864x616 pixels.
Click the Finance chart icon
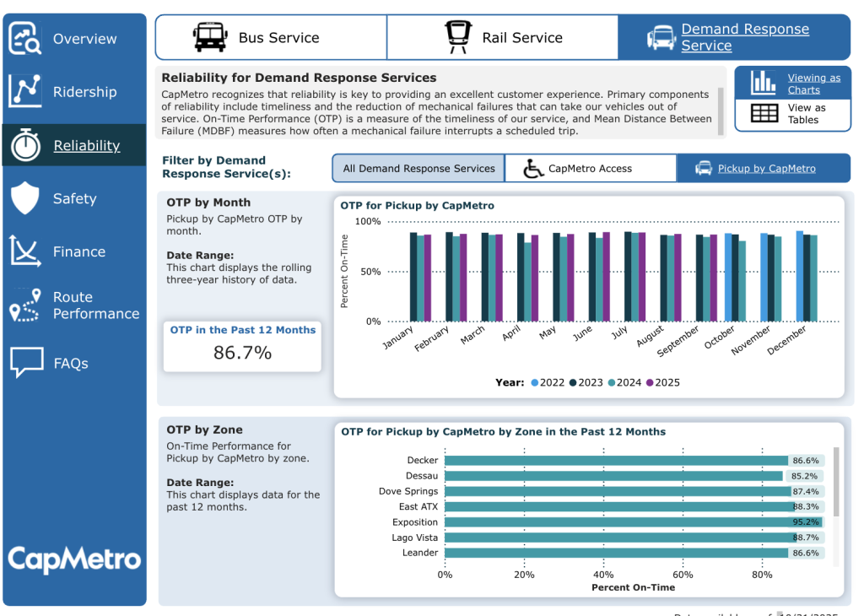[25, 251]
